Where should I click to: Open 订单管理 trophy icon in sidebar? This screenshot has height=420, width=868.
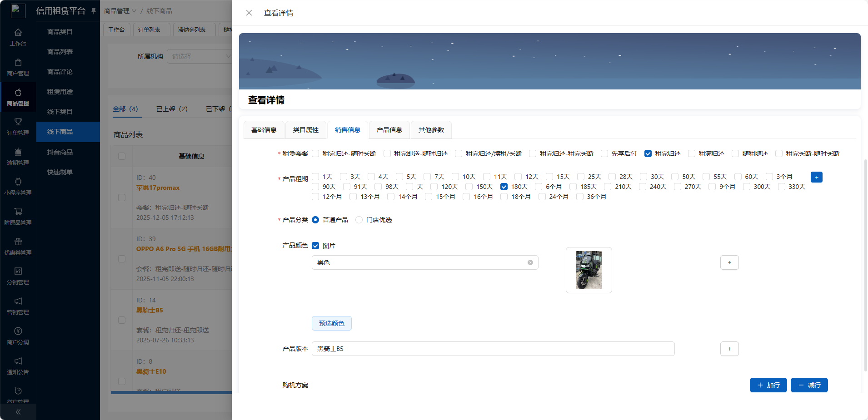(18, 122)
